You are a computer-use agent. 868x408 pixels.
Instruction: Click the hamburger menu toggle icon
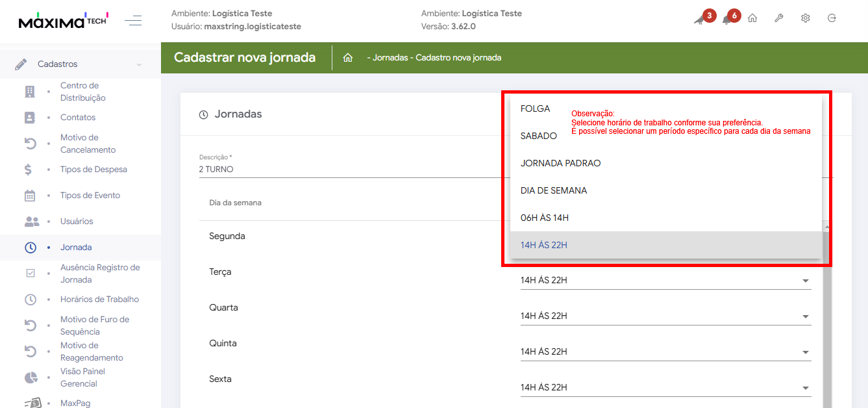133,21
